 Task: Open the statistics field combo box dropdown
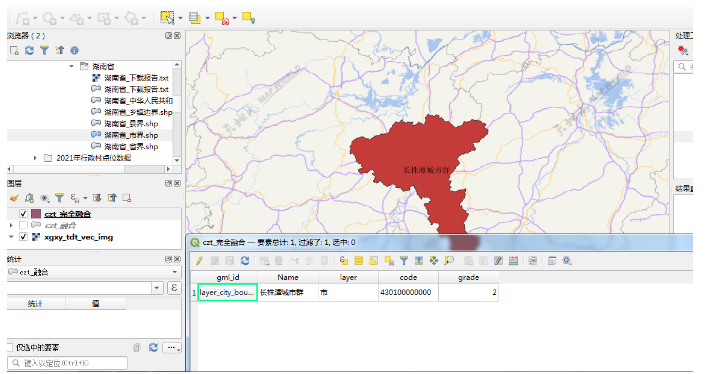point(157,288)
